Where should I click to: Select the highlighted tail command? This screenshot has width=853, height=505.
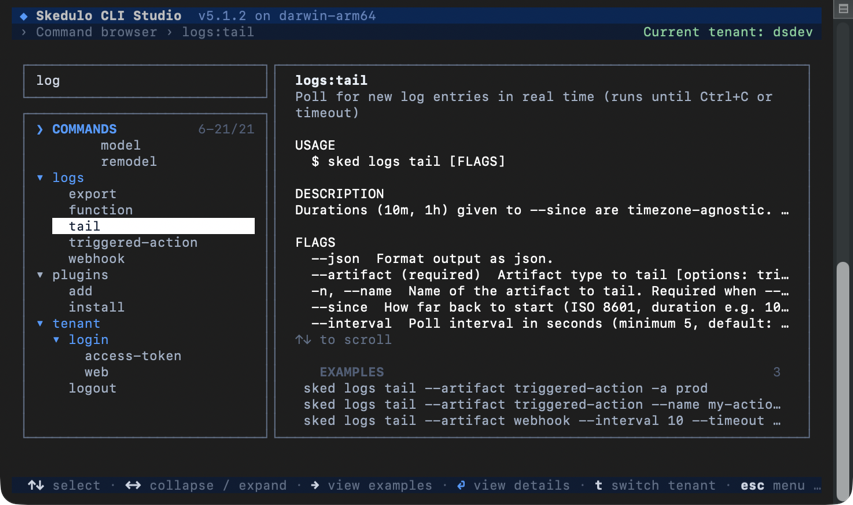[153, 226]
